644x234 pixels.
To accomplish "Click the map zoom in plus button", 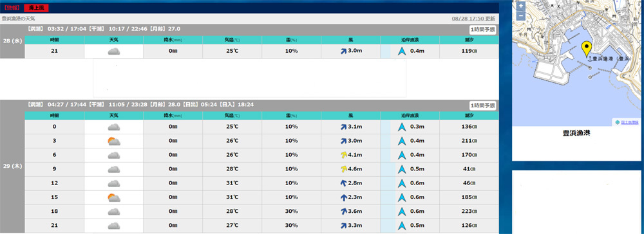I will (x=520, y=6).
